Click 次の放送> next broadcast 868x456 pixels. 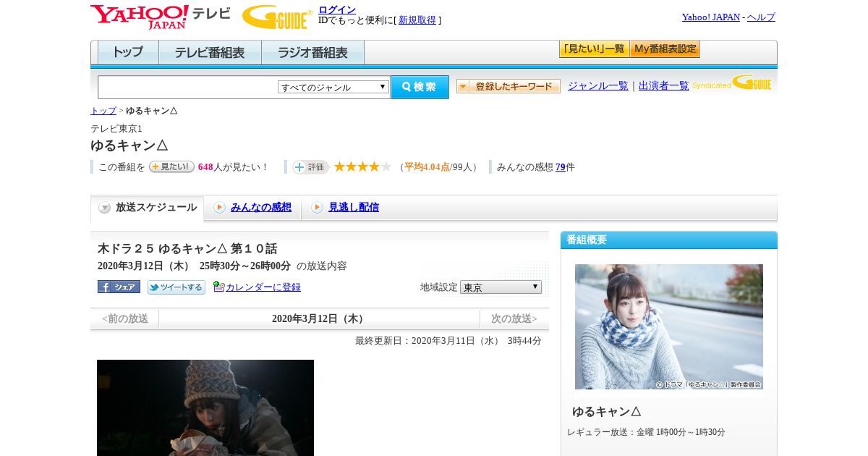pyautogui.click(x=514, y=318)
